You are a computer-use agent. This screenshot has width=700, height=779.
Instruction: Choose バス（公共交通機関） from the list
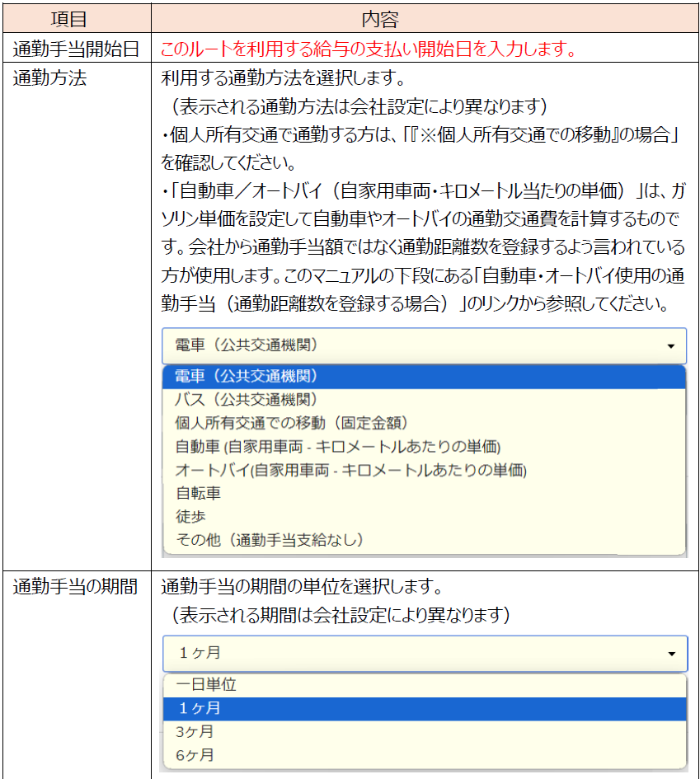point(247,400)
